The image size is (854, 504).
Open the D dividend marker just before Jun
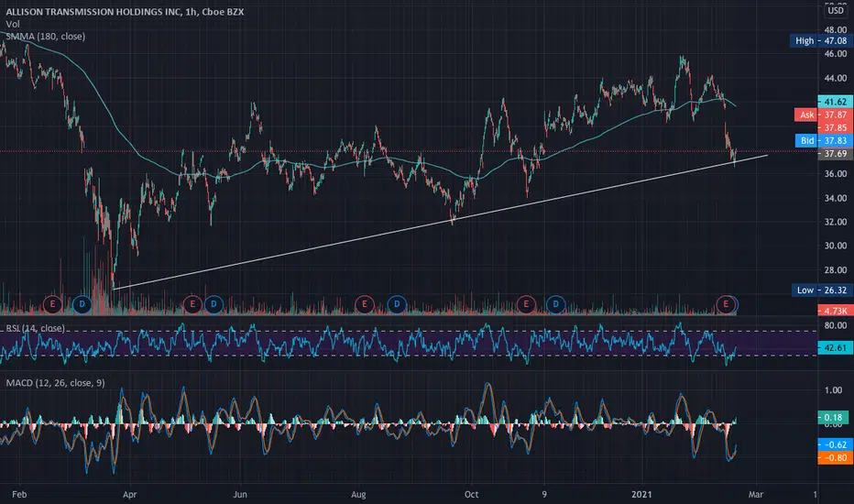pos(214,304)
